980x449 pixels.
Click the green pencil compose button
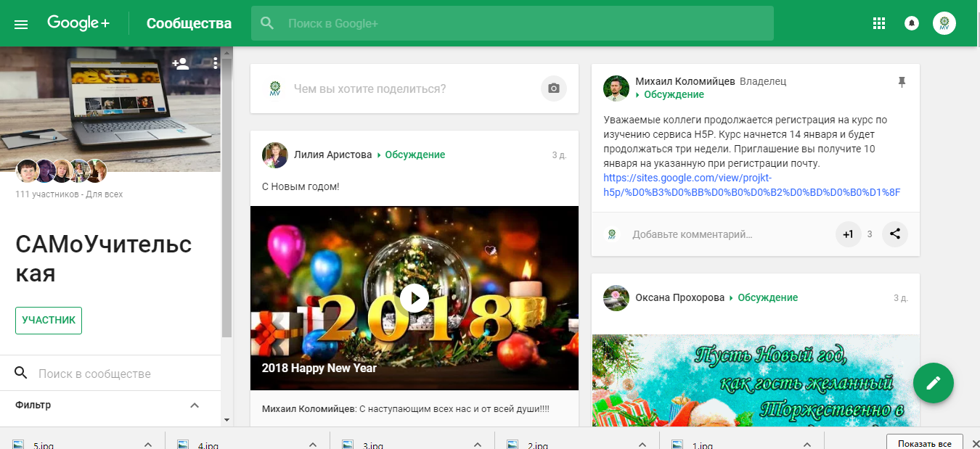pyautogui.click(x=934, y=383)
